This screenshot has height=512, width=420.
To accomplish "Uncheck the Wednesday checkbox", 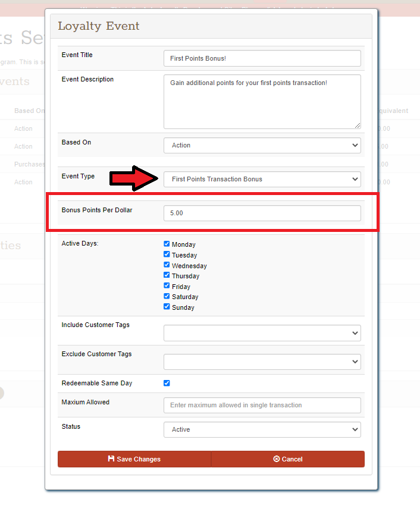I will pyautogui.click(x=167, y=265).
